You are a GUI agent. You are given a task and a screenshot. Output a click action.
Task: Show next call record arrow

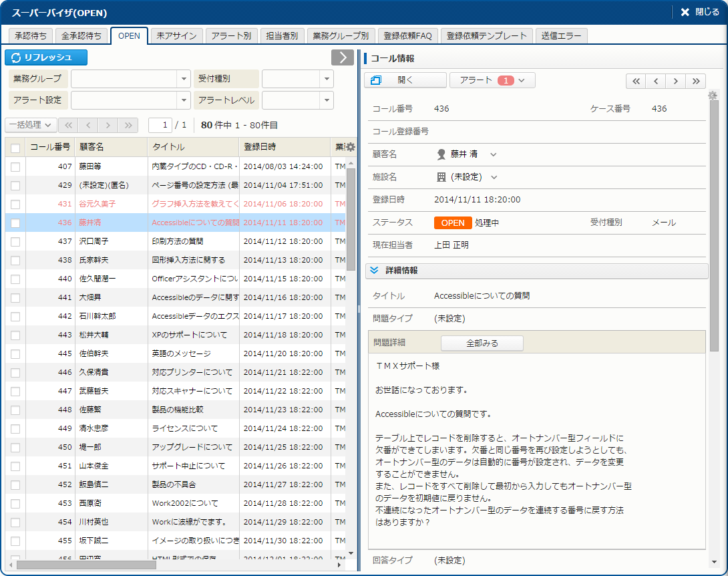pyautogui.click(x=676, y=81)
